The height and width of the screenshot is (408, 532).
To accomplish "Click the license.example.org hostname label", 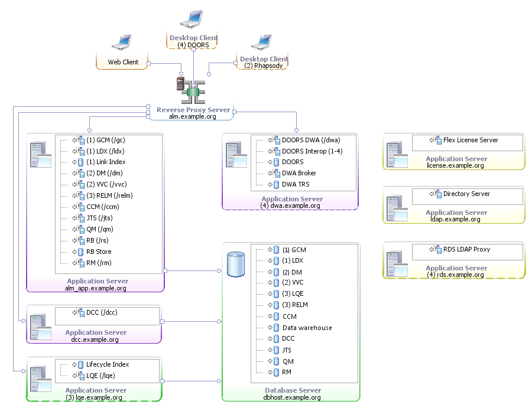I will pyautogui.click(x=455, y=165).
